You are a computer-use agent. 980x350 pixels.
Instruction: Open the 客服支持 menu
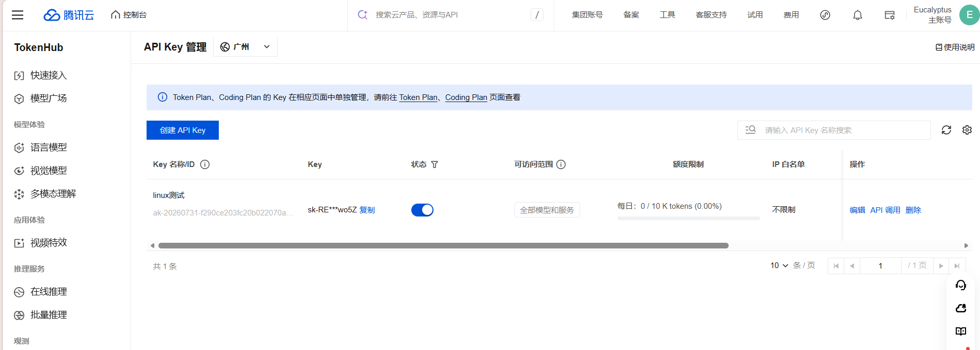(711, 15)
